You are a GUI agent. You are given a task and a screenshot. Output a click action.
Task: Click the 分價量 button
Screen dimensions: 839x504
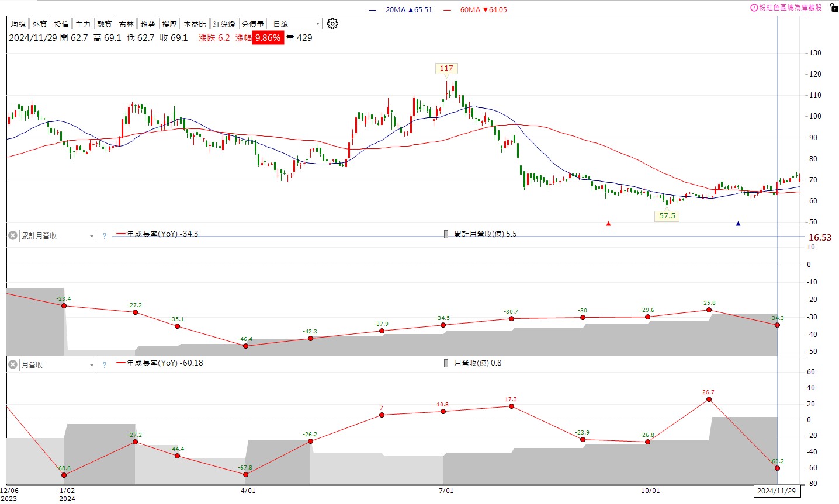[x=253, y=24]
